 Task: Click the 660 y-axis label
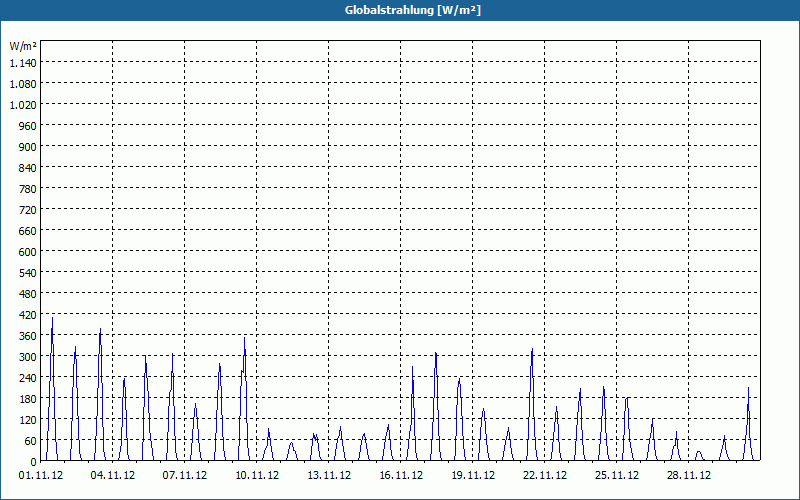pyautogui.click(x=28, y=231)
